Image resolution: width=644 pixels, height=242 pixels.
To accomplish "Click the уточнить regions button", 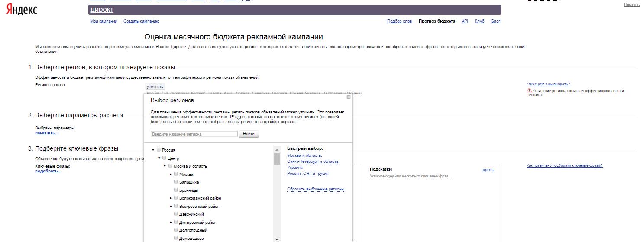I will pyautogui.click(x=155, y=87).
